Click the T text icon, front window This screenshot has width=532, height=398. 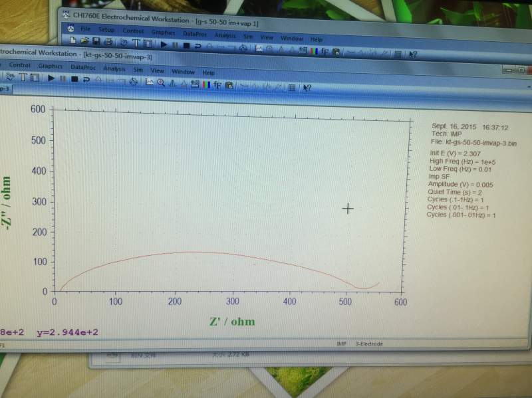click(x=23, y=77)
